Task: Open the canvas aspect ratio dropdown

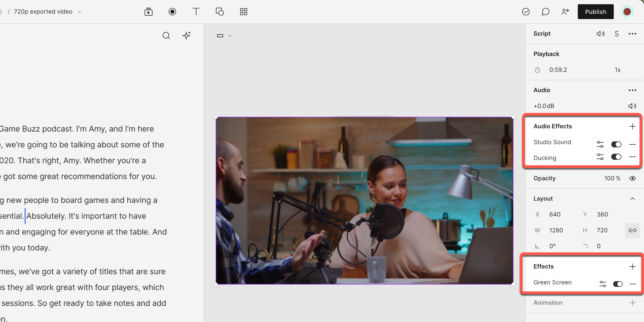Action: point(224,36)
